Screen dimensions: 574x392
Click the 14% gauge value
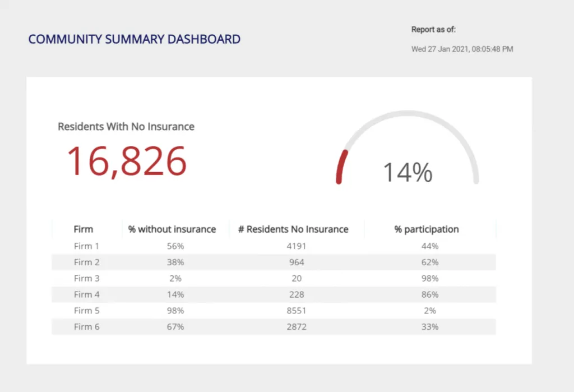(x=408, y=172)
